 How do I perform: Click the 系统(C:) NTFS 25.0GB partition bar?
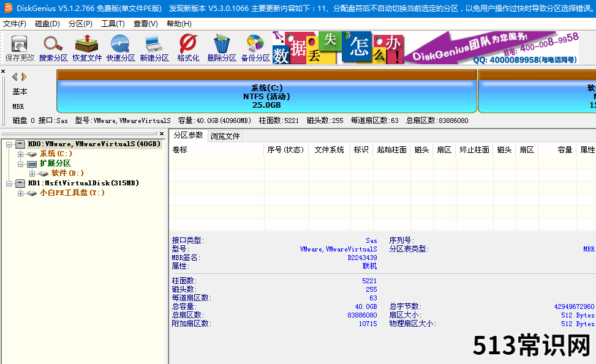(x=266, y=91)
